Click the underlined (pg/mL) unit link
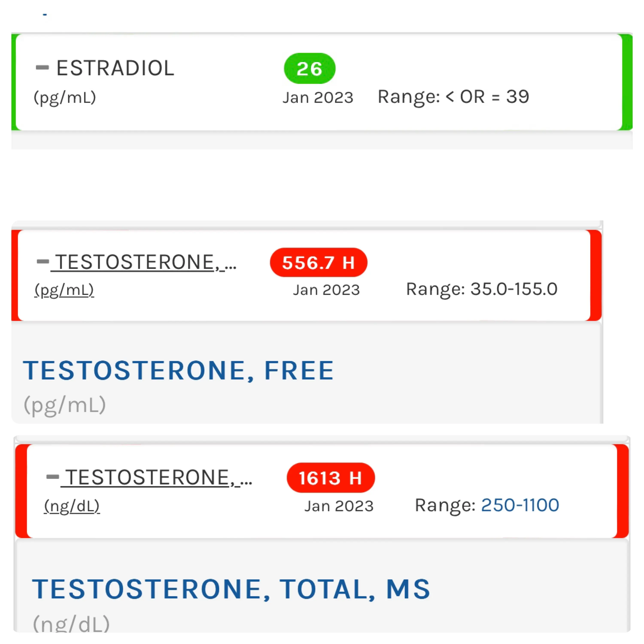Screen dimensions: 644x644 (x=64, y=290)
